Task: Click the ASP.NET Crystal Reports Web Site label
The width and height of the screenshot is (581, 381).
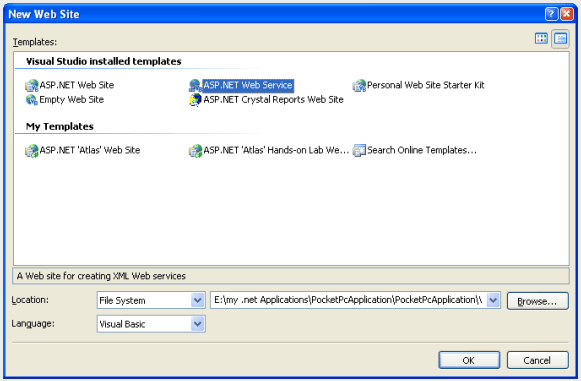Action: [x=273, y=100]
